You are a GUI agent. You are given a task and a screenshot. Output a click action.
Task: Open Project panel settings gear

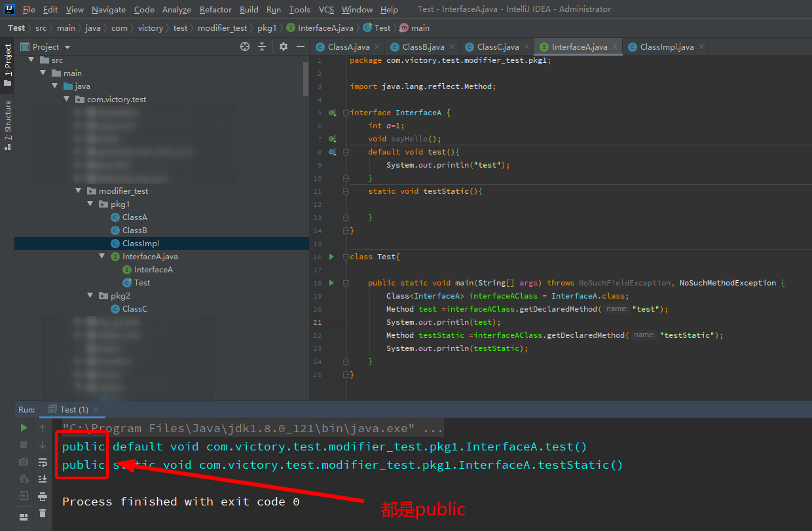284,46
